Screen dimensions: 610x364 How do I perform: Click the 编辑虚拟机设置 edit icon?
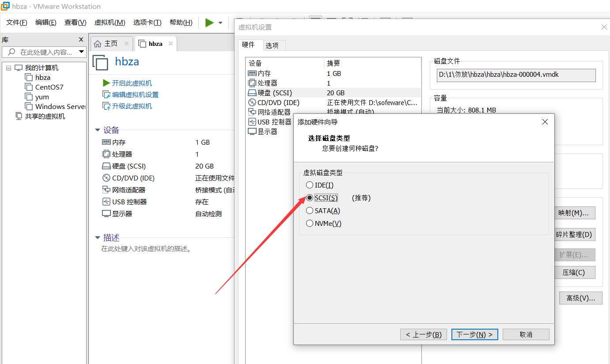106,94
